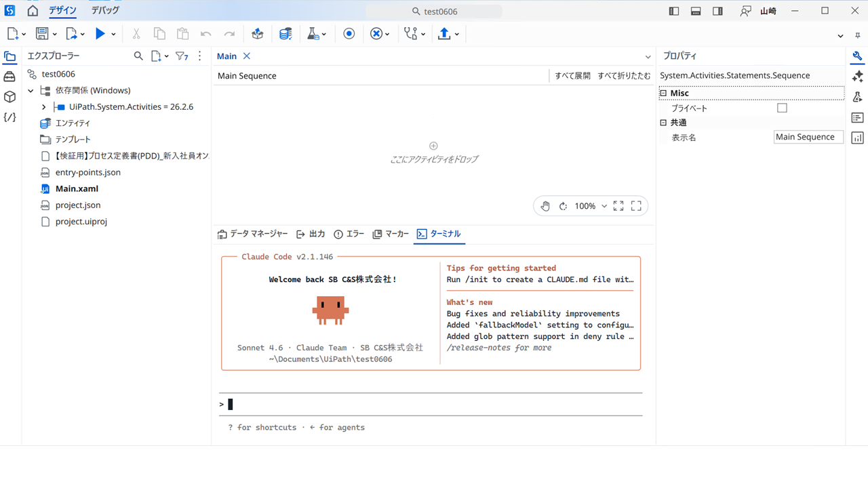Open the データ マネージャー tab
This screenshot has height=488, width=868.
coord(253,234)
